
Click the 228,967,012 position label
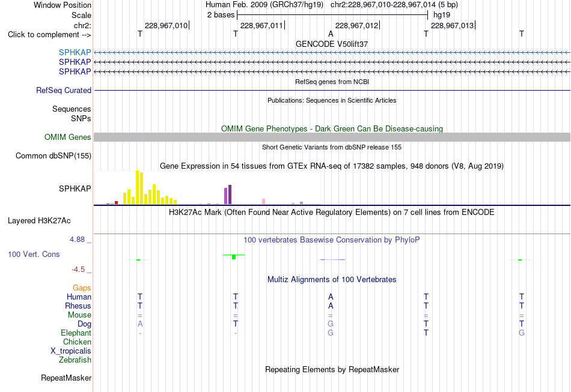coord(357,25)
